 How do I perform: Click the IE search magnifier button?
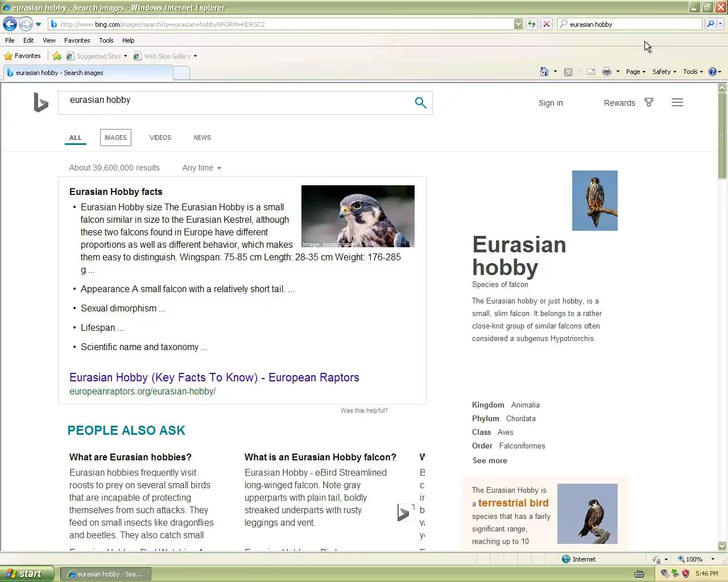pyautogui.click(x=710, y=24)
